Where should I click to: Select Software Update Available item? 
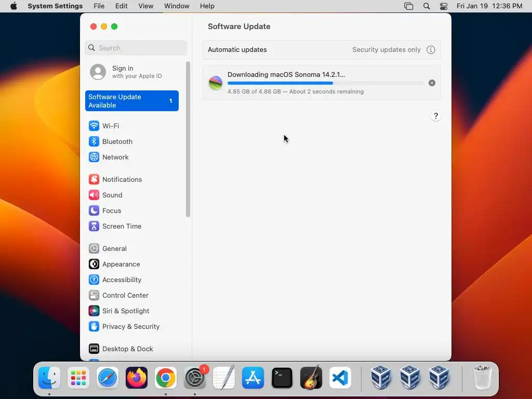tap(131, 101)
